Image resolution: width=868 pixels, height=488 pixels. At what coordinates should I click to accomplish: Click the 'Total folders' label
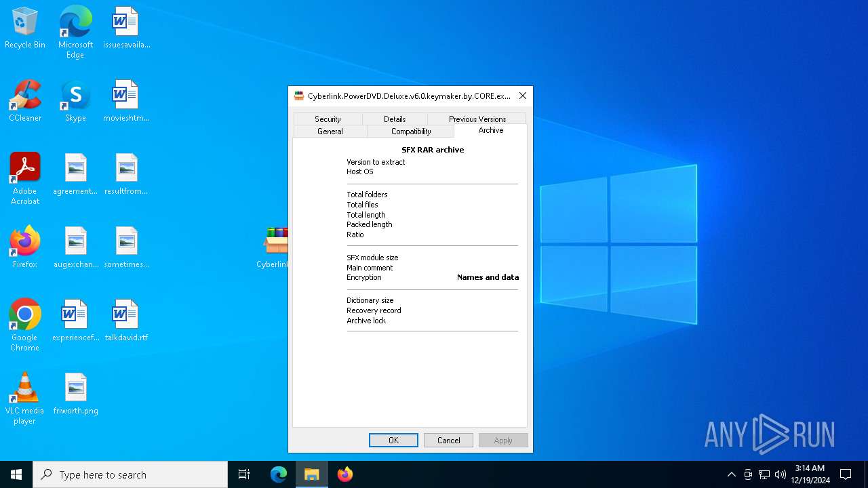pyautogui.click(x=367, y=195)
